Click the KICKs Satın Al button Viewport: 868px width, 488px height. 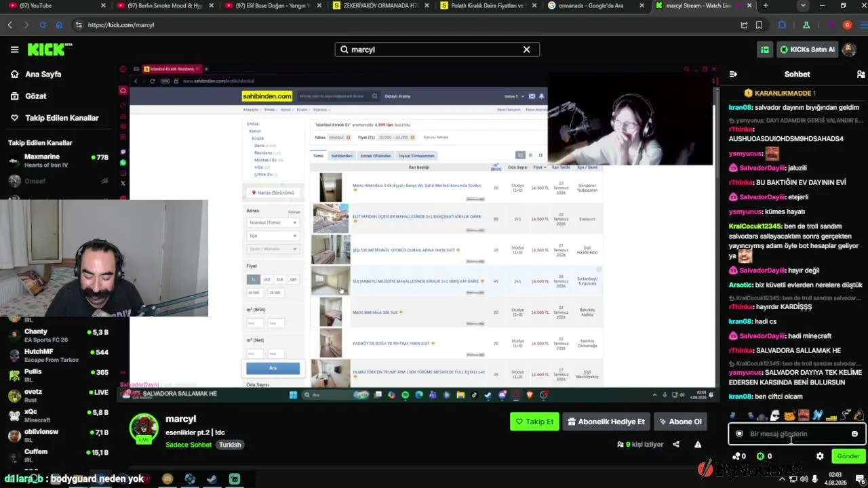[808, 49]
